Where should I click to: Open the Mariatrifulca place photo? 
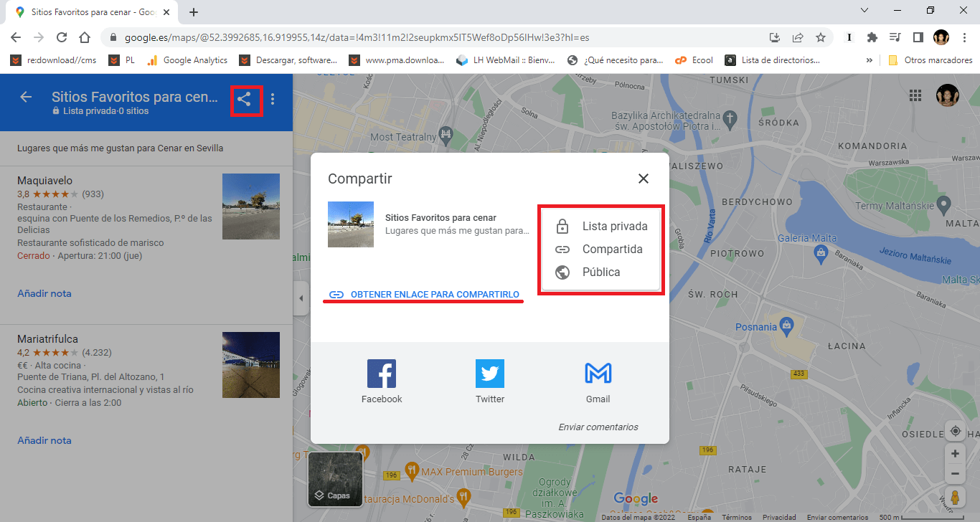pos(251,365)
